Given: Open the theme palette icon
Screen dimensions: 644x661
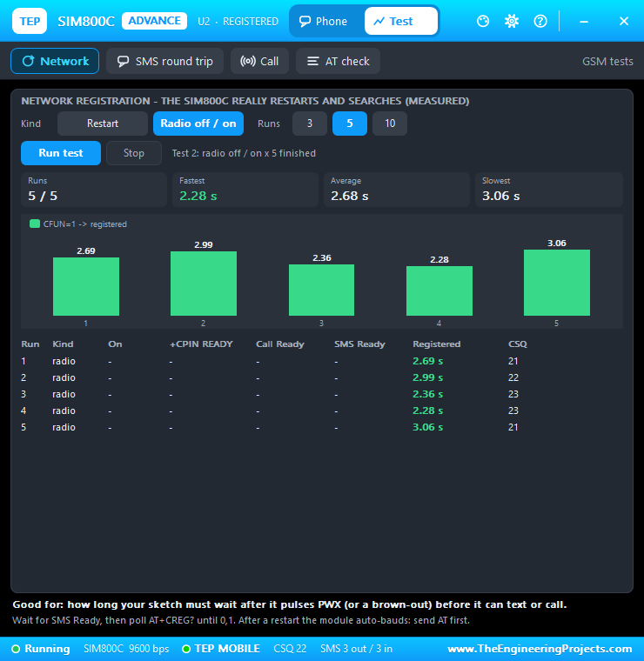Looking at the screenshot, I should coord(483,21).
